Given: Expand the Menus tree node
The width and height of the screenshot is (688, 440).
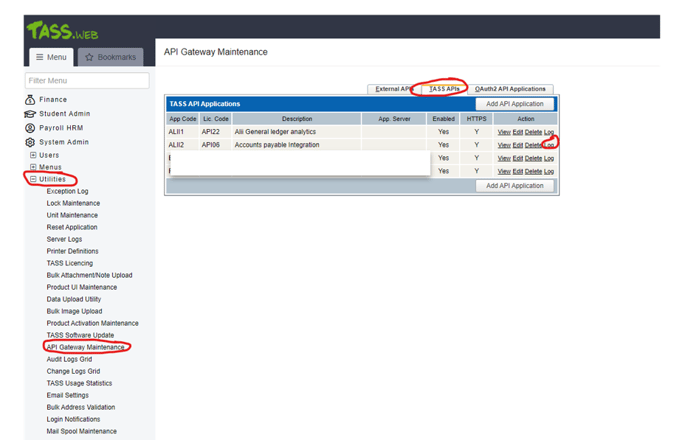Looking at the screenshot, I should [x=33, y=167].
